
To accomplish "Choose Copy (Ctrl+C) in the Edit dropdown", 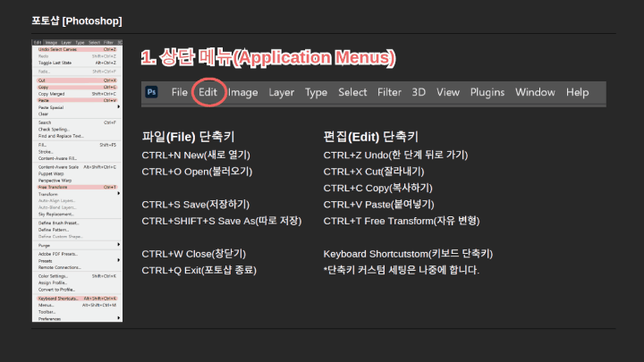I will [77, 87].
